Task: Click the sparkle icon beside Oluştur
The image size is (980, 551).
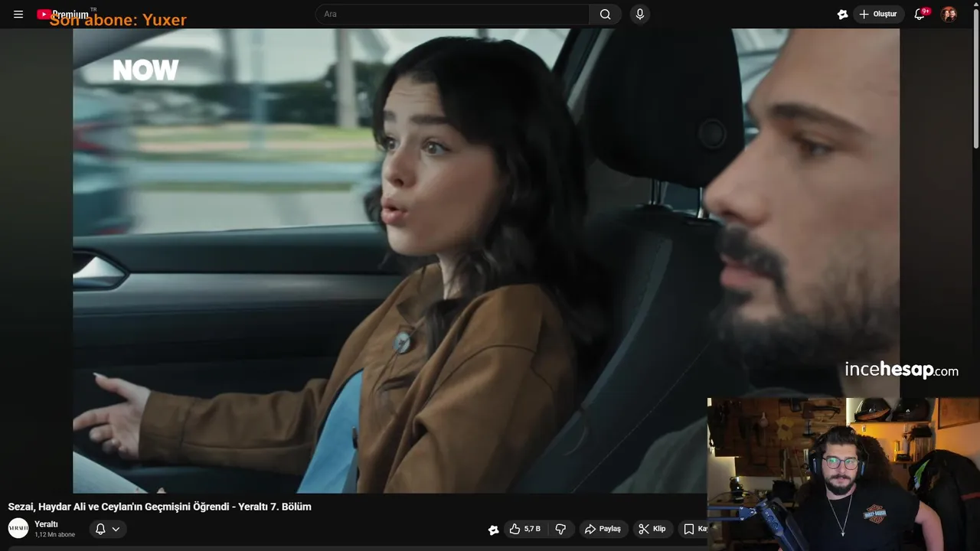Action: click(843, 15)
